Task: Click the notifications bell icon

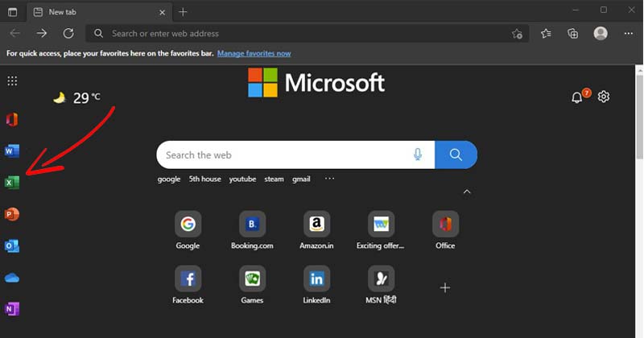Action: point(577,97)
